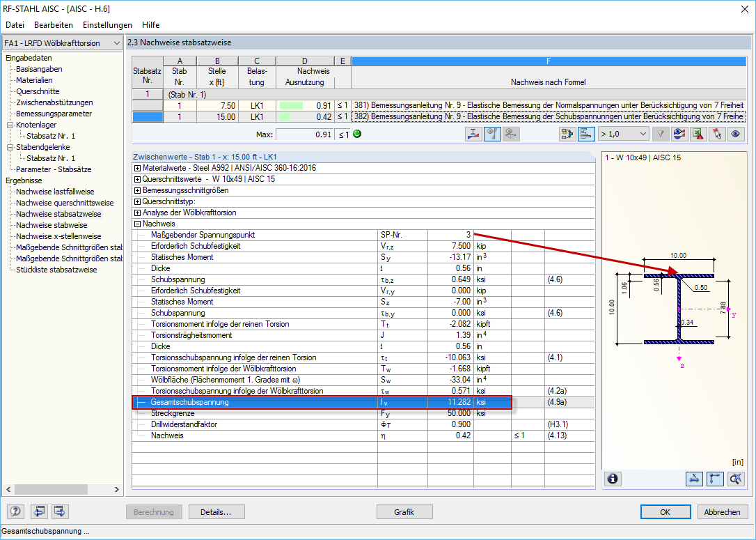The width and height of the screenshot is (756, 540).
Task: Open the Datei menu
Action: 15,25
